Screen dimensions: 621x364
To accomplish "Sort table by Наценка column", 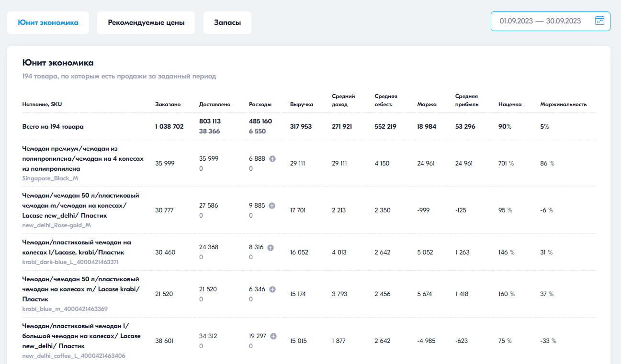I will 510,104.
